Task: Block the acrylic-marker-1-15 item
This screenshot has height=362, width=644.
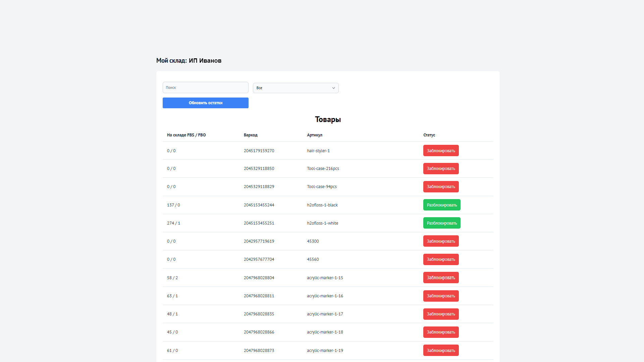Action: (441, 278)
